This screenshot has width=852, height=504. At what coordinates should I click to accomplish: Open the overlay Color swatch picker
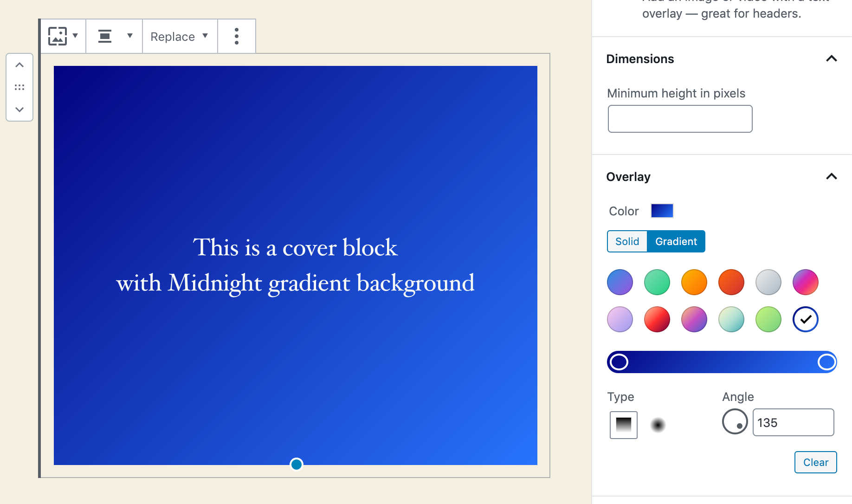[662, 211]
